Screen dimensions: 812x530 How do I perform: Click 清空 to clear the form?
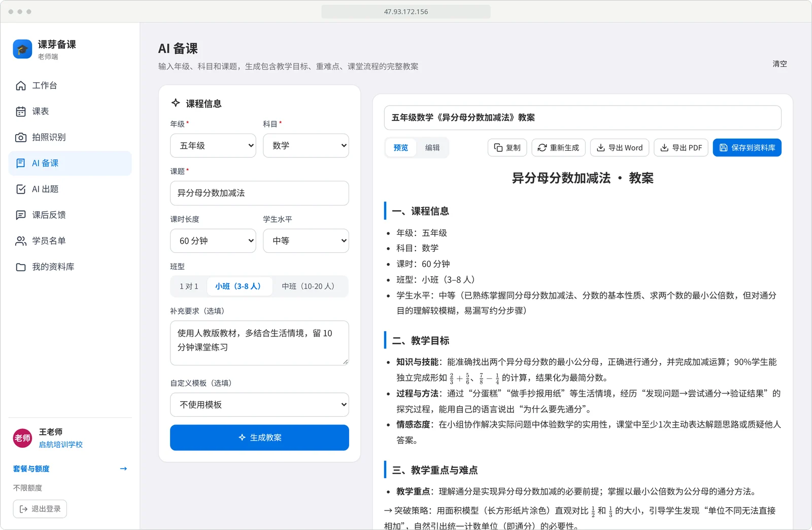click(x=780, y=64)
